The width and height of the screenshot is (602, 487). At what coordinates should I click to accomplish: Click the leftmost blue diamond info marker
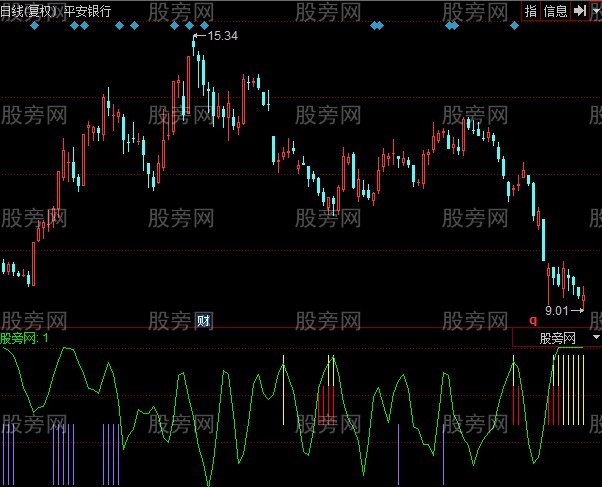pos(35,26)
